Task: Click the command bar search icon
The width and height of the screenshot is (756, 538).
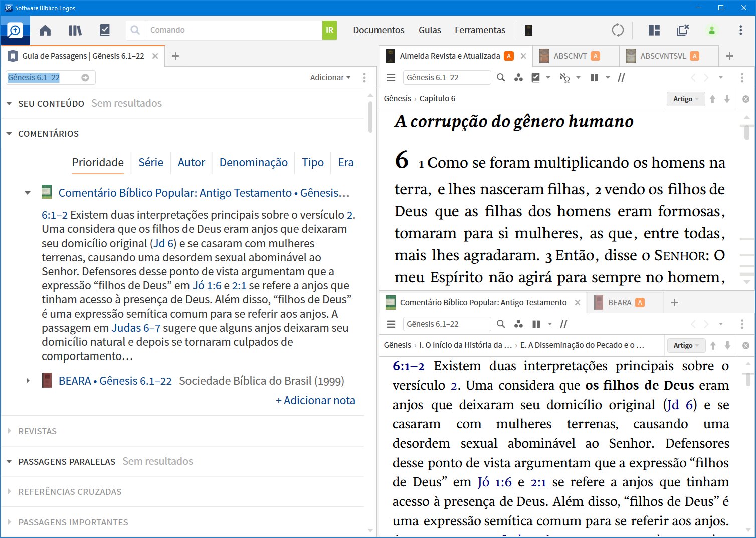Action: tap(135, 30)
